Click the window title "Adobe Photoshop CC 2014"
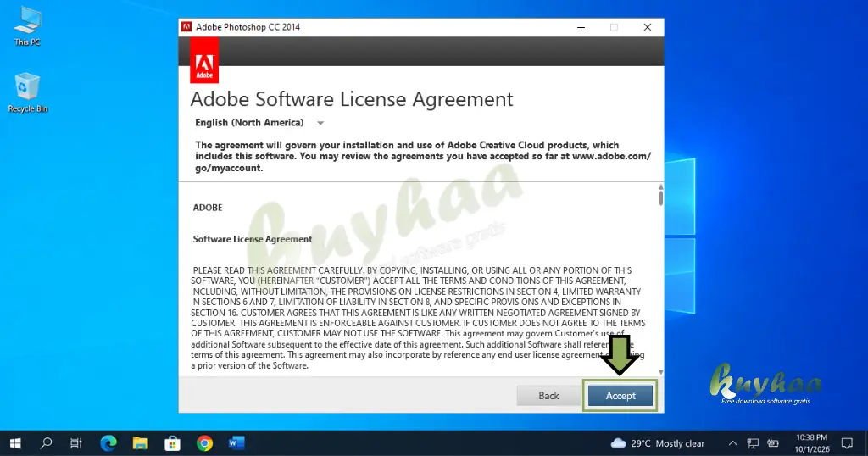868x456 pixels. click(x=248, y=27)
